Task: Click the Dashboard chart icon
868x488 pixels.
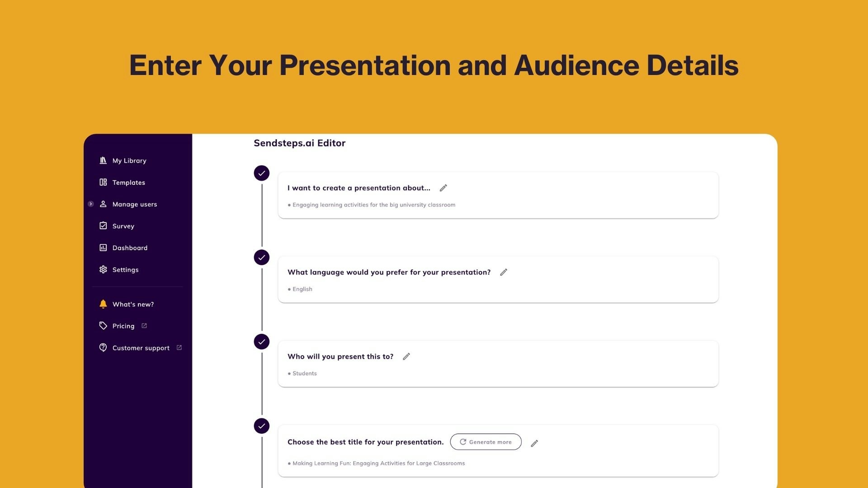Action: (103, 248)
